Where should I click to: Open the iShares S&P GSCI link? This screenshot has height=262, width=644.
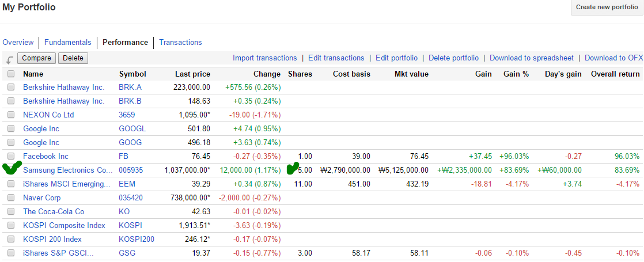click(x=58, y=253)
